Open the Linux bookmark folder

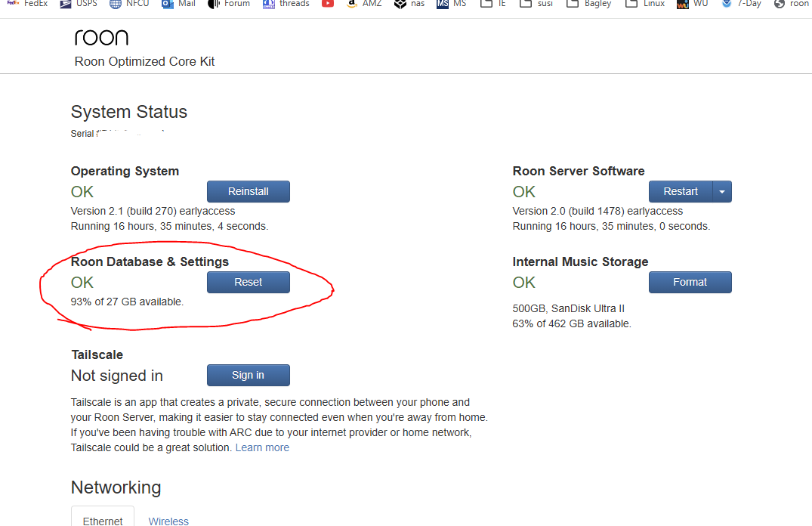pyautogui.click(x=645, y=4)
